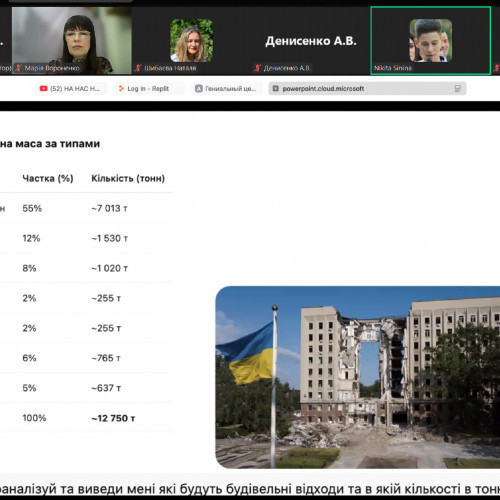500x500 pixels.
Task: Click the 'Кількість (тонн)' column header
Action: click(x=128, y=178)
